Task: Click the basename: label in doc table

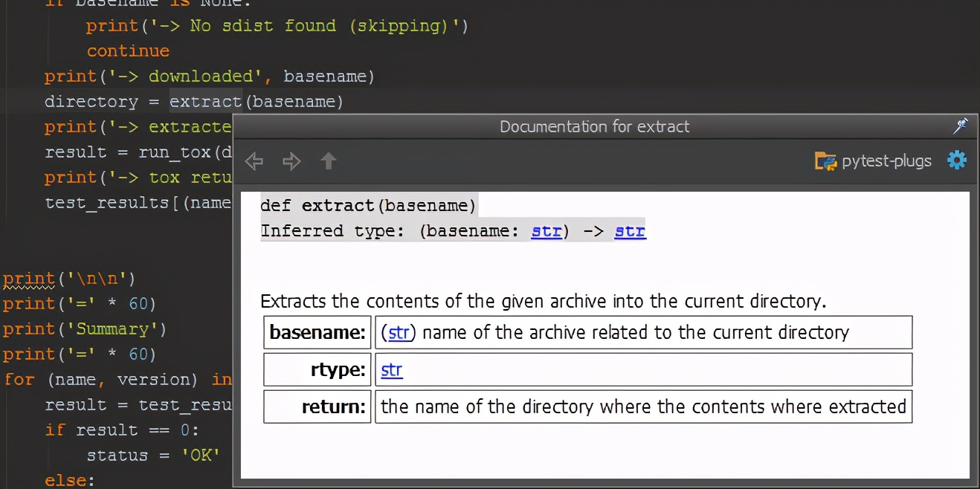Action: point(317,332)
